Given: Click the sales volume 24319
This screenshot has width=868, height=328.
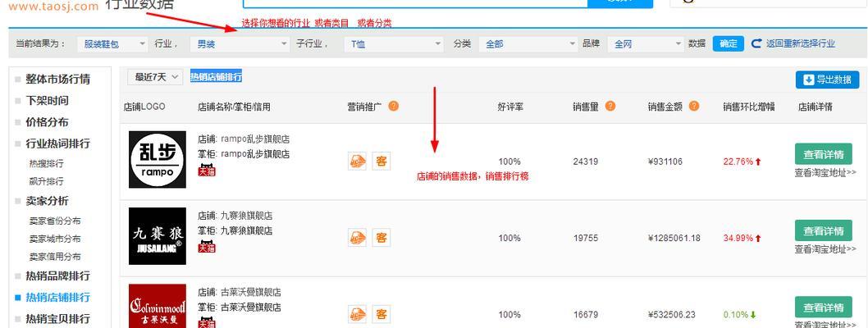Looking at the screenshot, I should click(x=586, y=162).
